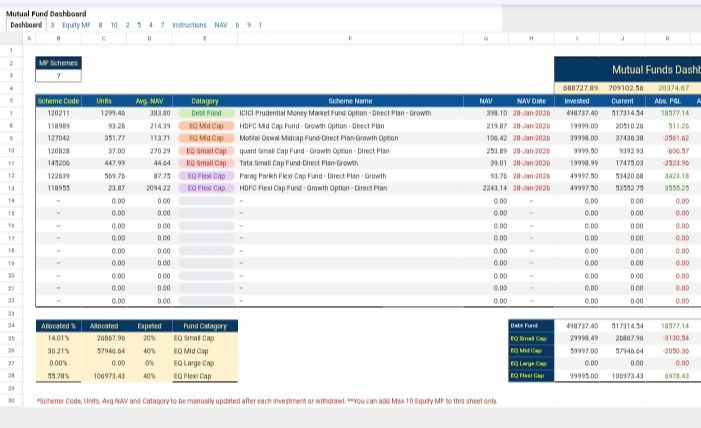Select the units cell showing 1299.46
Viewport: 701px width, 428px height.
click(104, 113)
